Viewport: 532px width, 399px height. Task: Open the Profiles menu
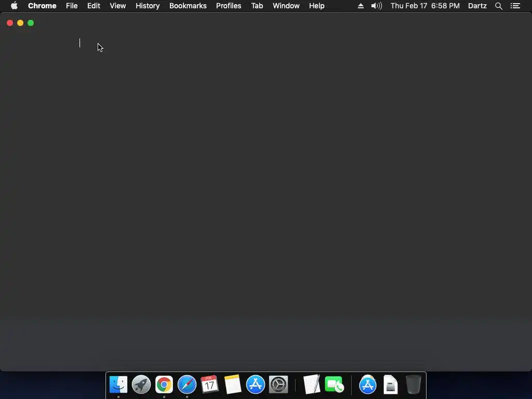pyautogui.click(x=229, y=6)
